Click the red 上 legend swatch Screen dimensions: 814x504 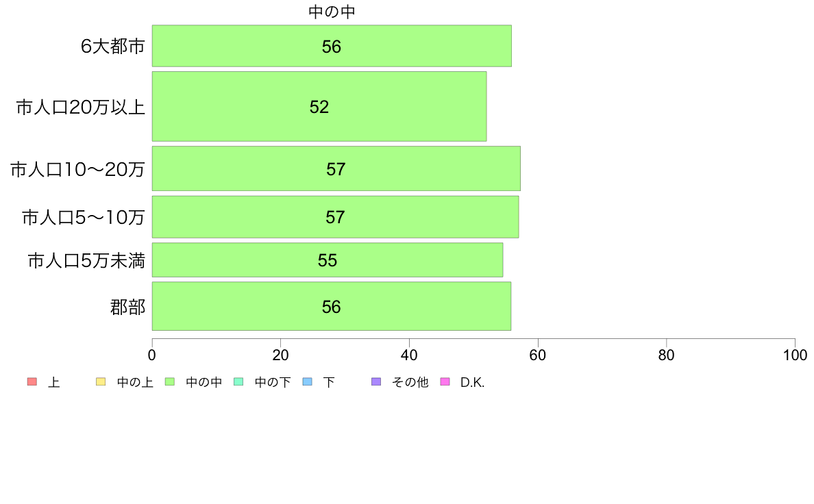32,381
